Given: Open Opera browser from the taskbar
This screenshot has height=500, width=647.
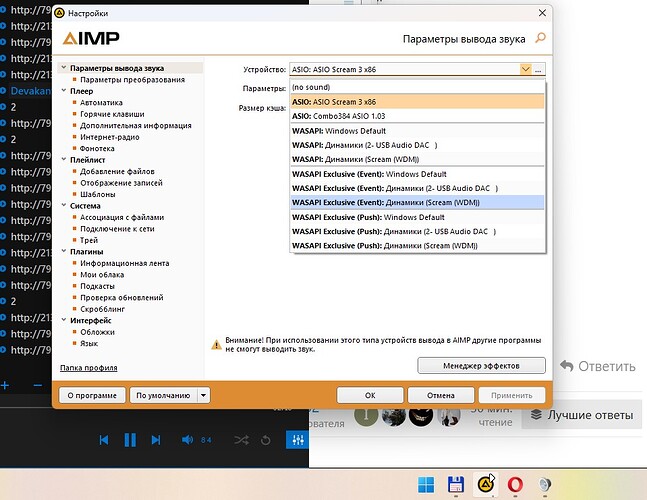Looking at the screenshot, I should [x=516, y=485].
